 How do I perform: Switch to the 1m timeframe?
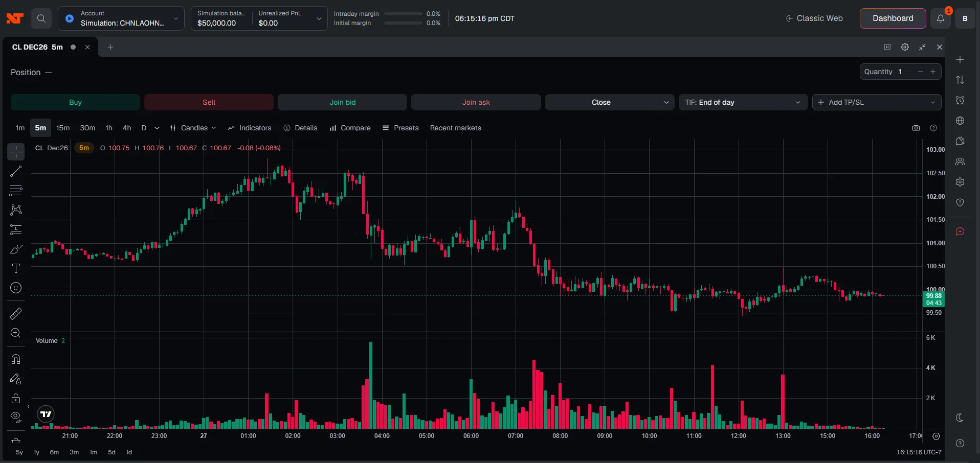coord(20,128)
